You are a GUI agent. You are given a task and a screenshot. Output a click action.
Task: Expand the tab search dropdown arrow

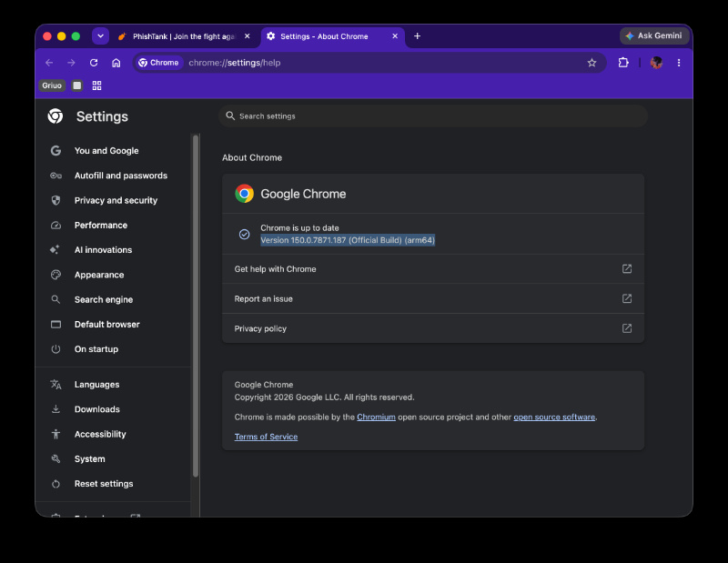[x=100, y=35]
